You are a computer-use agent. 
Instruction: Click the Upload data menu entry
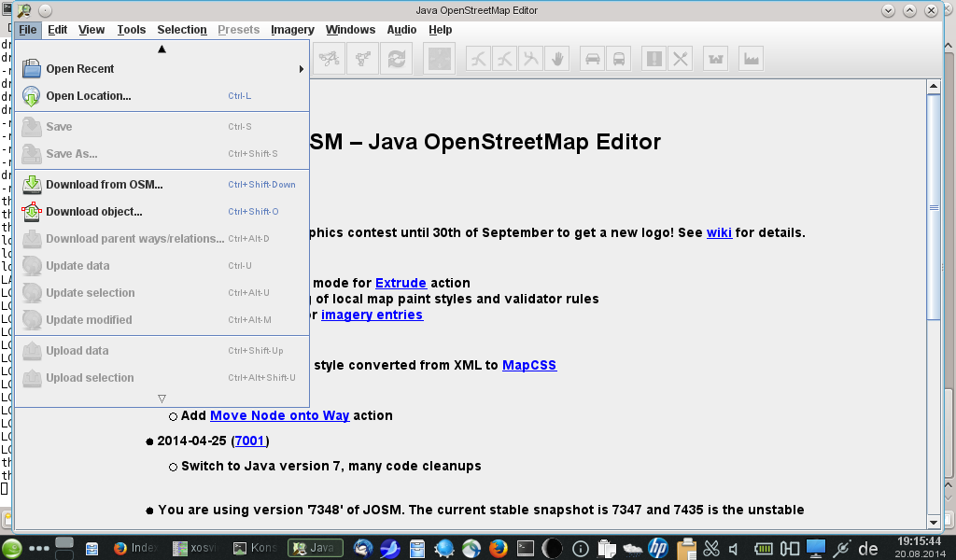162,350
